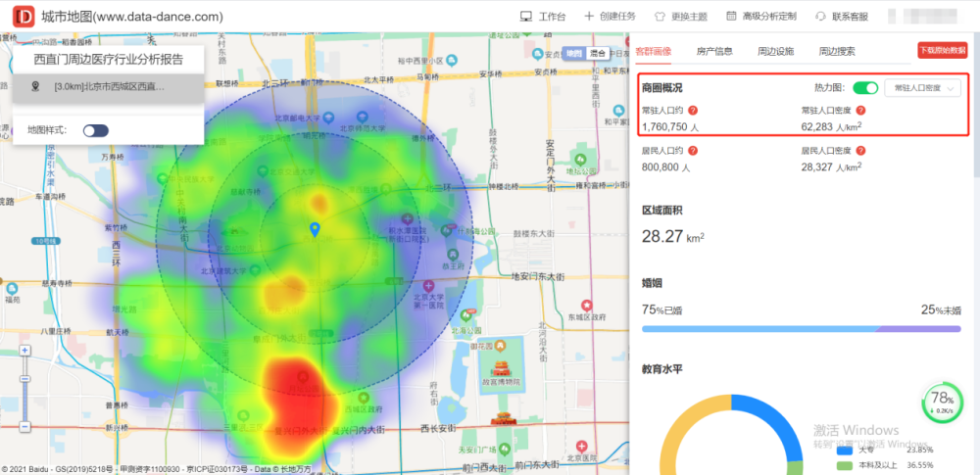Switch to the 房产信息 tab
The image size is (980, 475).
(x=714, y=51)
